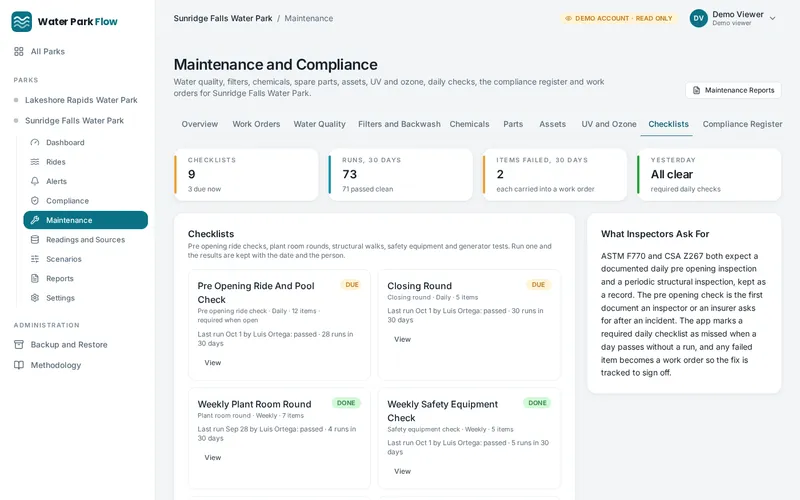Click the Water Park Flow wave logo
Image resolution: width=800 pixels, height=500 pixels.
(21, 21)
